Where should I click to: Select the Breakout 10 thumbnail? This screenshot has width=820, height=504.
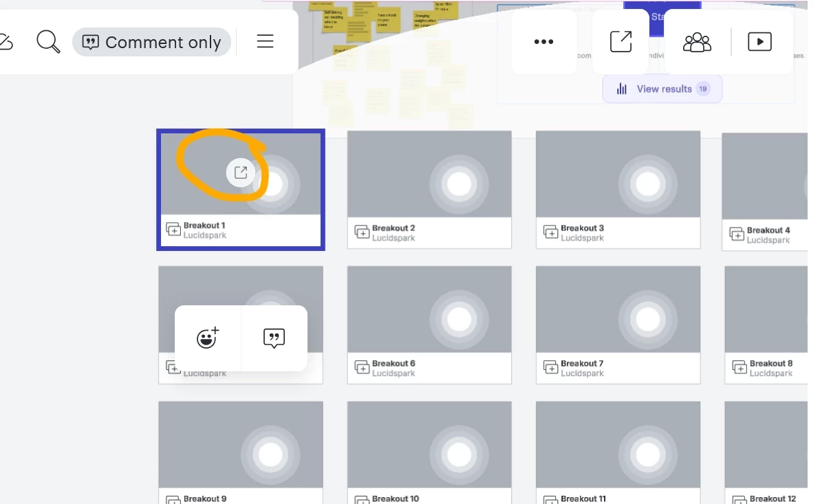(x=429, y=445)
